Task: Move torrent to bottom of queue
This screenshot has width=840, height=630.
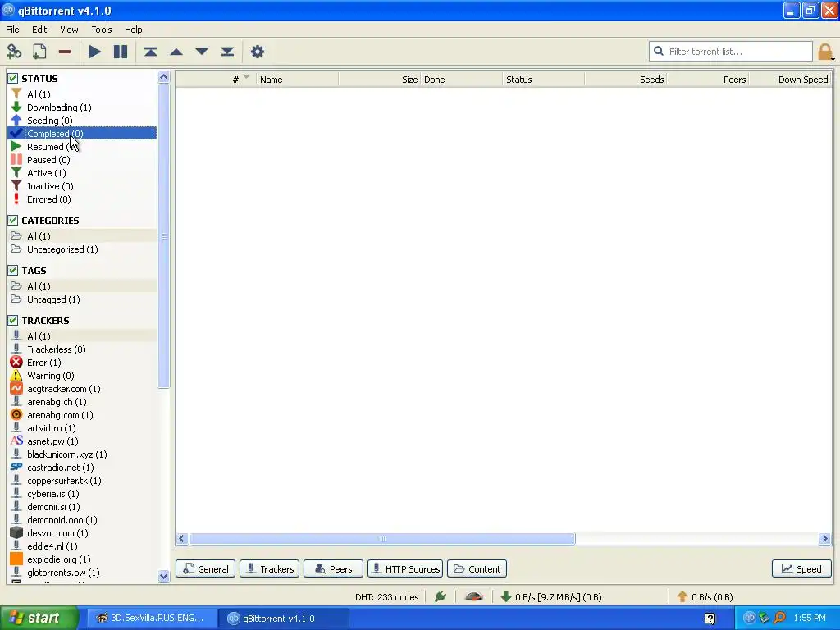Action: pyautogui.click(x=227, y=52)
